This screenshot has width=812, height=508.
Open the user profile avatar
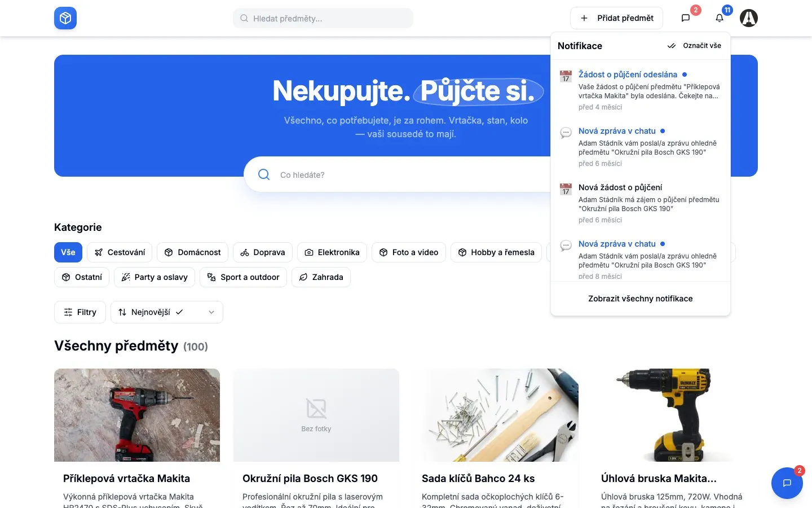tap(749, 18)
